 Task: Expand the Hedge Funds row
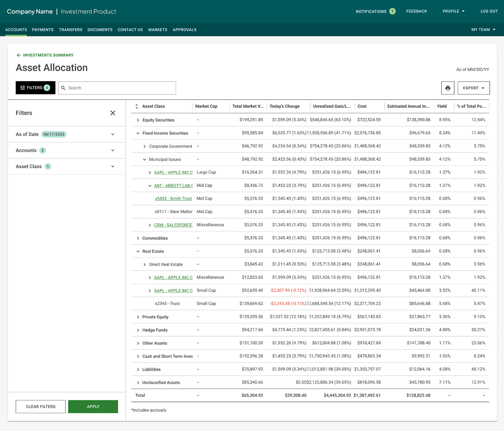point(138,330)
